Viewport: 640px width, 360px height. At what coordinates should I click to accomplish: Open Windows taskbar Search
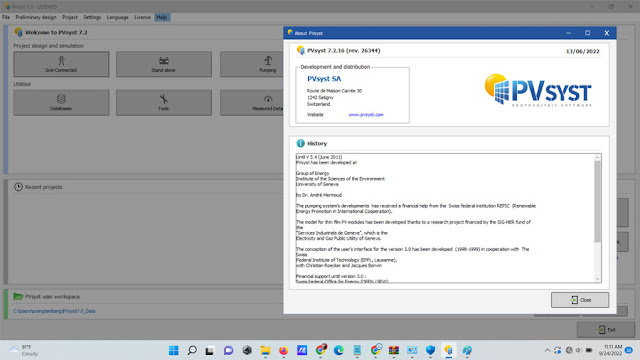click(x=192, y=350)
